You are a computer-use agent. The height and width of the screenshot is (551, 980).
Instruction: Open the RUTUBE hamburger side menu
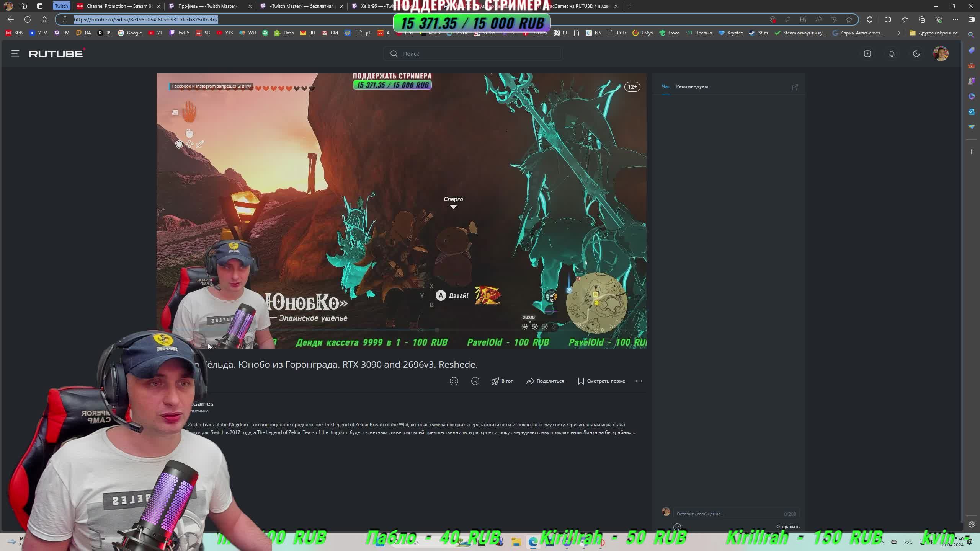coord(15,54)
